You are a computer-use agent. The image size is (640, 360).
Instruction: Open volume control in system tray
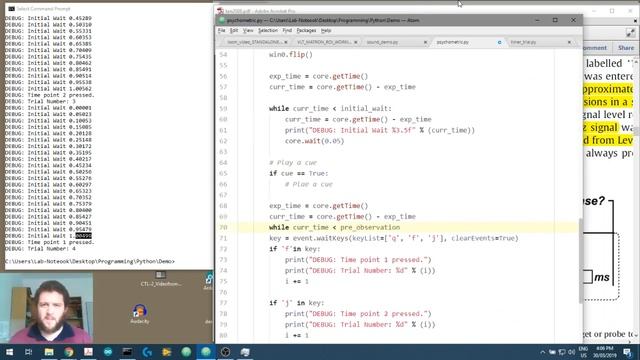pyautogui.click(x=571, y=352)
